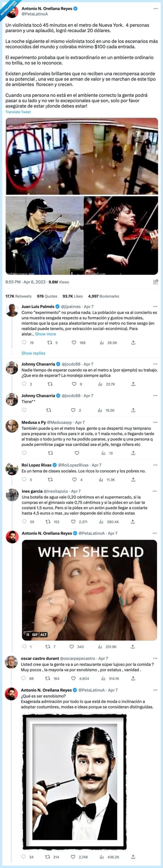Open more options on the main tweet
The width and height of the screenshot is (163, 868).
155,8
